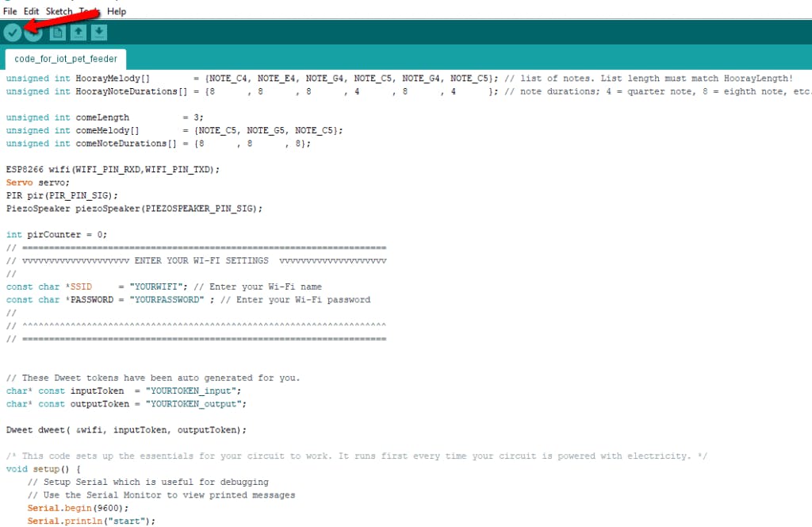Open a sketch with up-arrow icon

click(x=78, y=33)
